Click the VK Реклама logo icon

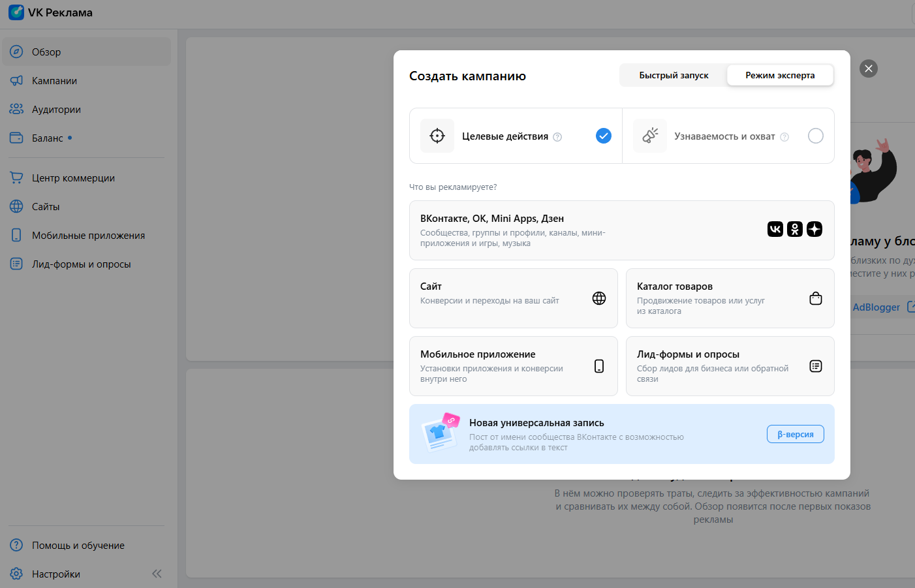click(x=16, y=12)
